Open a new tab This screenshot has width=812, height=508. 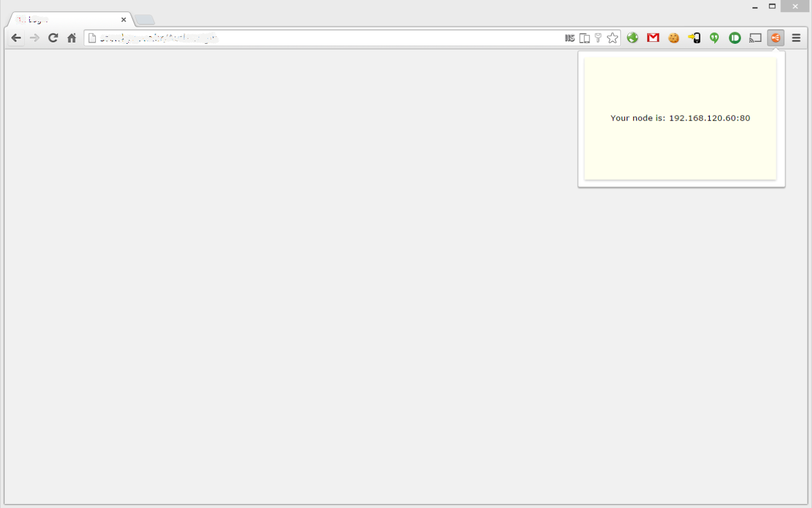pos(145,20)
